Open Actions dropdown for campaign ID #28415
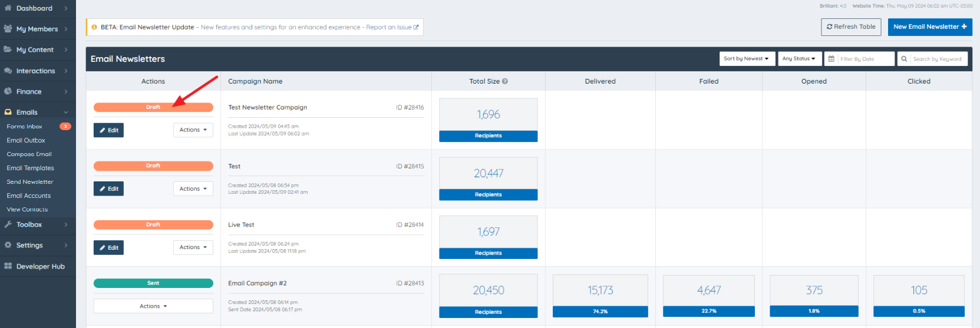 pos(193,188)
